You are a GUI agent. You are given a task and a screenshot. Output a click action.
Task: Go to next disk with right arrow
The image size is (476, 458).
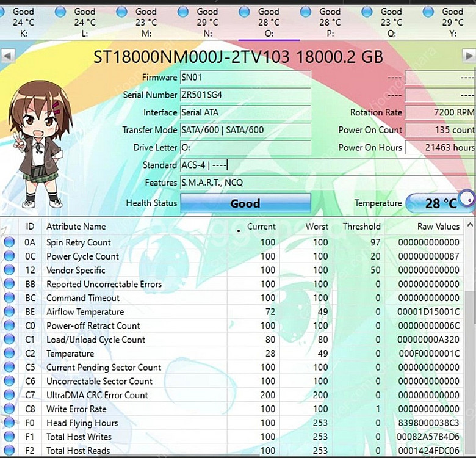(x=469, y=56)
